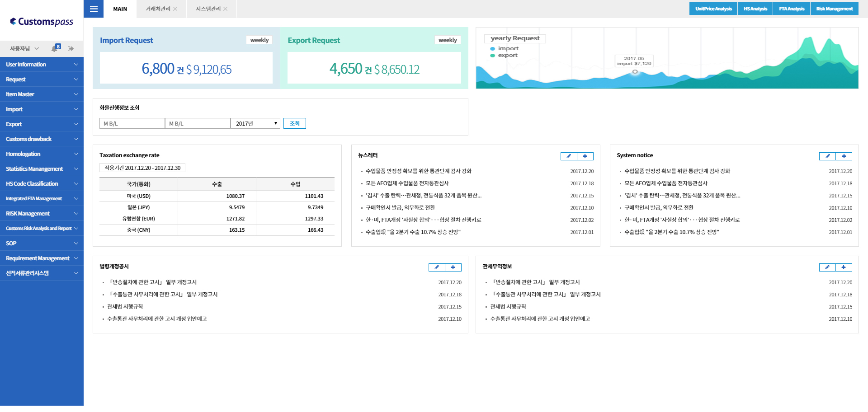Image resolution: width=868 pixels, height=412 pixels.
Task: Expand the SOP sidebar menu
Action: 42,243
